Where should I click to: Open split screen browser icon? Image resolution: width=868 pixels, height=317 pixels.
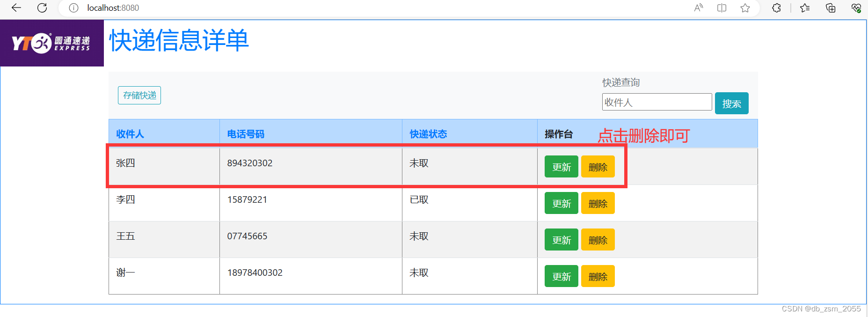pyautogui.click(x=722, y=7)
